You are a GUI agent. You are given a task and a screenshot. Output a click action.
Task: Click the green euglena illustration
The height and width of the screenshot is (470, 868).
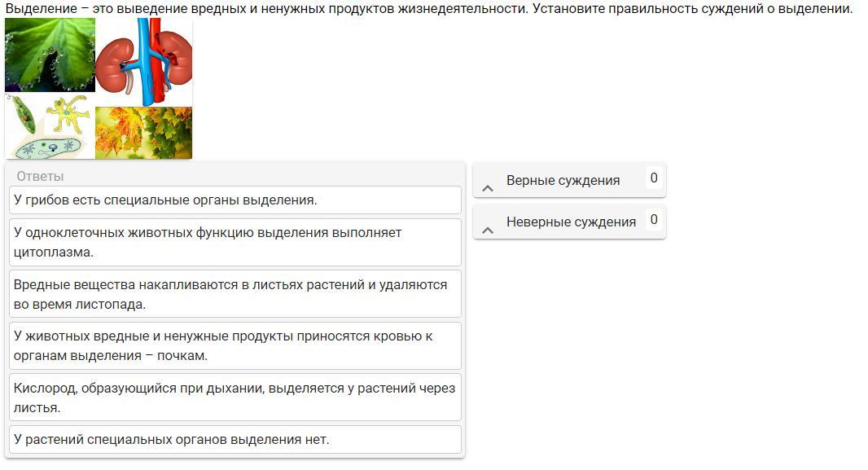pos(22,113)
